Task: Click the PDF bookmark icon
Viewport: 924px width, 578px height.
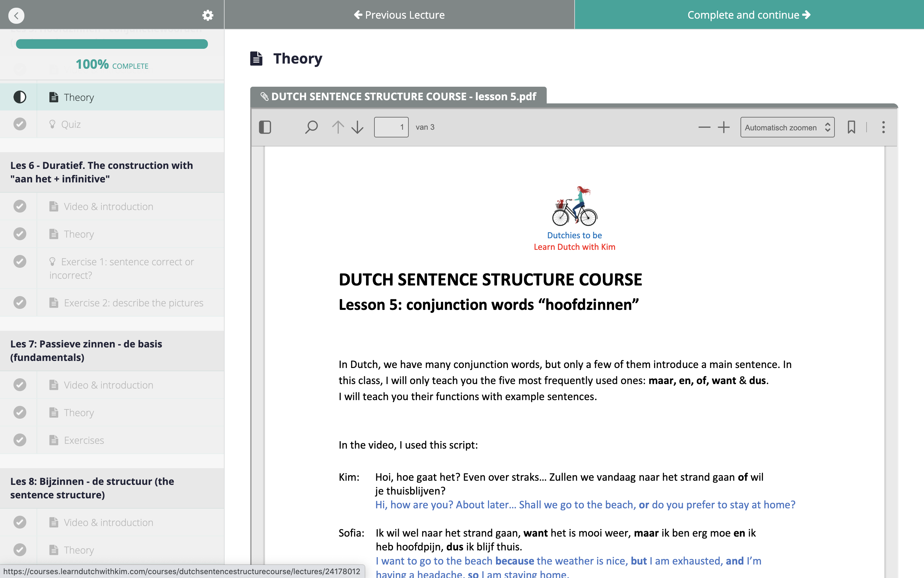Action: tap(851, 127)
